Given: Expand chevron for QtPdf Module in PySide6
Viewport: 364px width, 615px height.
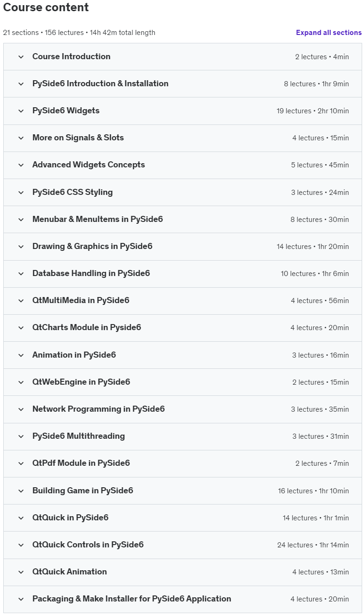Looking at the screenshot, I should click(21, 463).
